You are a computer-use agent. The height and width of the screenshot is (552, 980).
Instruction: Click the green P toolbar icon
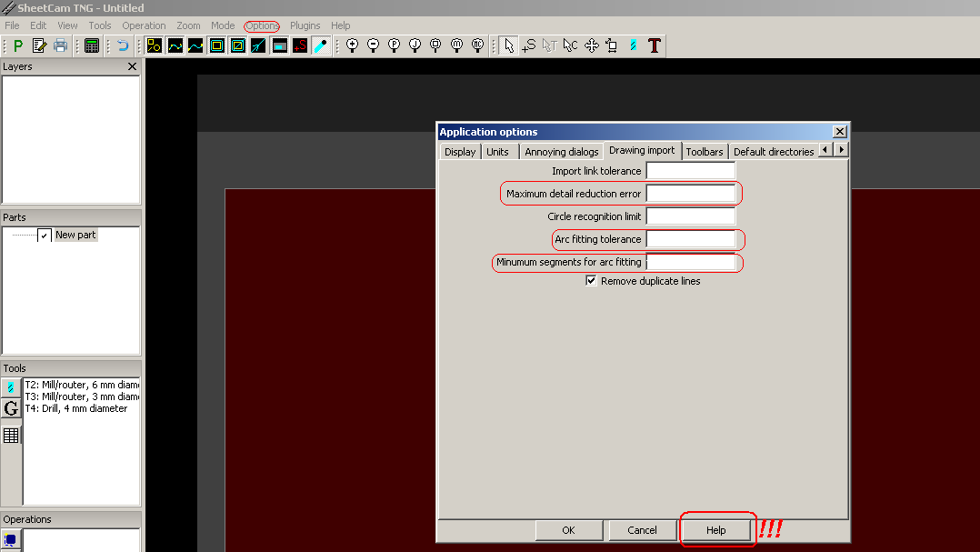click(x=18, y=45)
